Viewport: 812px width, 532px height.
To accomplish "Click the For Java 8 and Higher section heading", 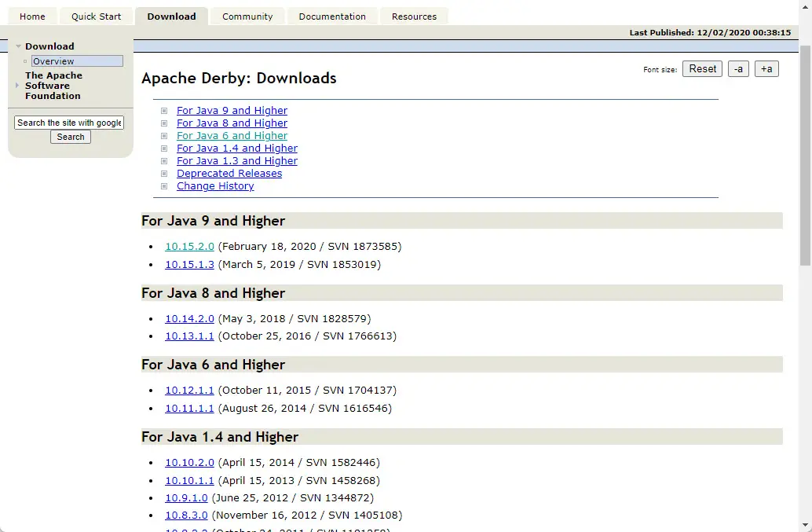I will (213, 293).
